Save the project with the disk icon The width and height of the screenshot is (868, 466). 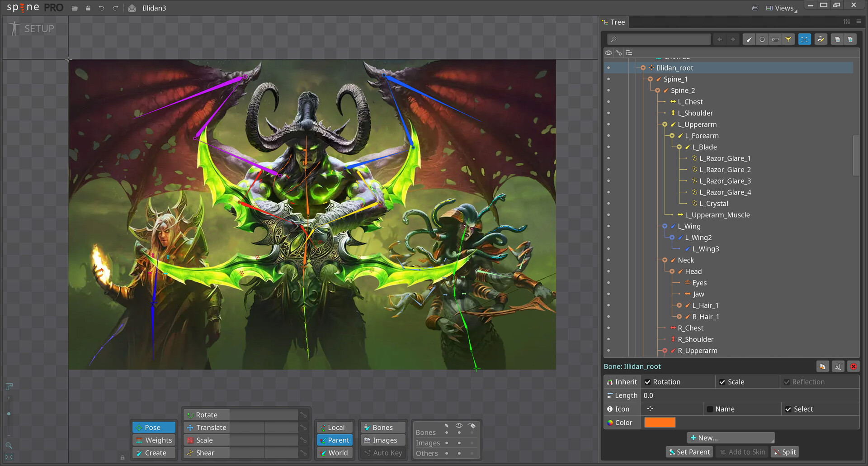pyautogui.click(x=88, y=8)
